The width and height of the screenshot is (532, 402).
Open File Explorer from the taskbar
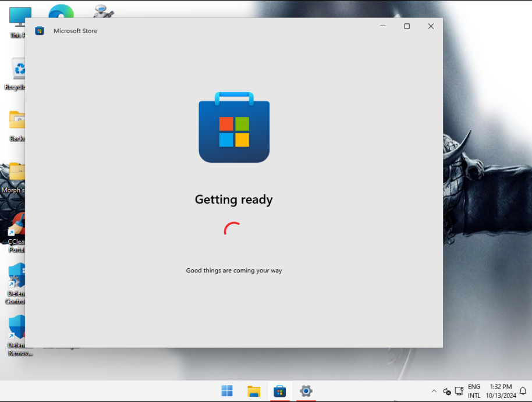[253, 391]
